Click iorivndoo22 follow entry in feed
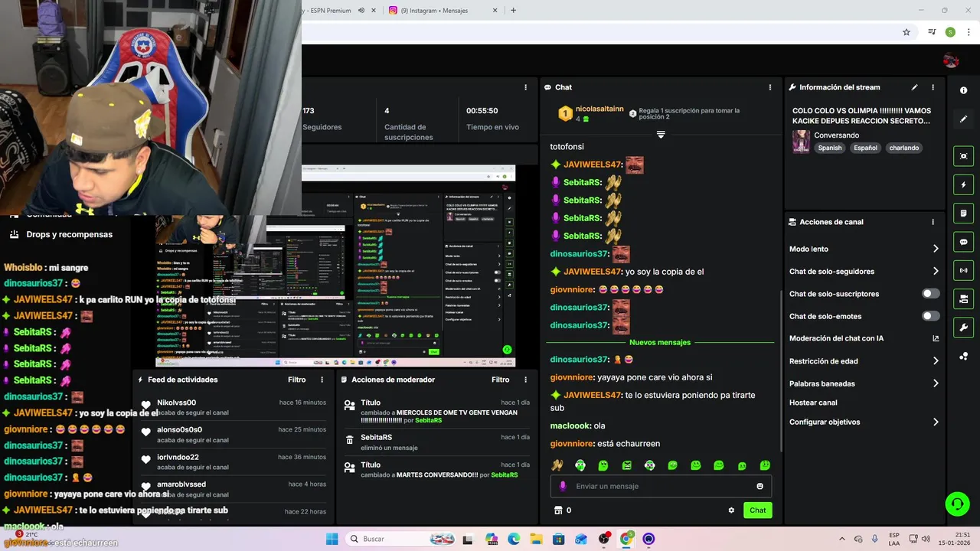Viewport: 980px width, 551px height. [x=233, y=461]
